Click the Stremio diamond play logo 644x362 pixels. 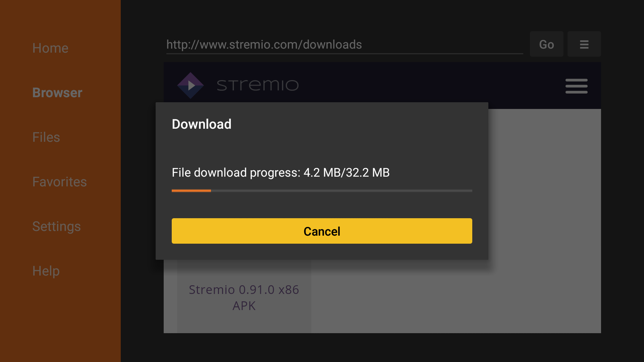(x=191, y=85)
